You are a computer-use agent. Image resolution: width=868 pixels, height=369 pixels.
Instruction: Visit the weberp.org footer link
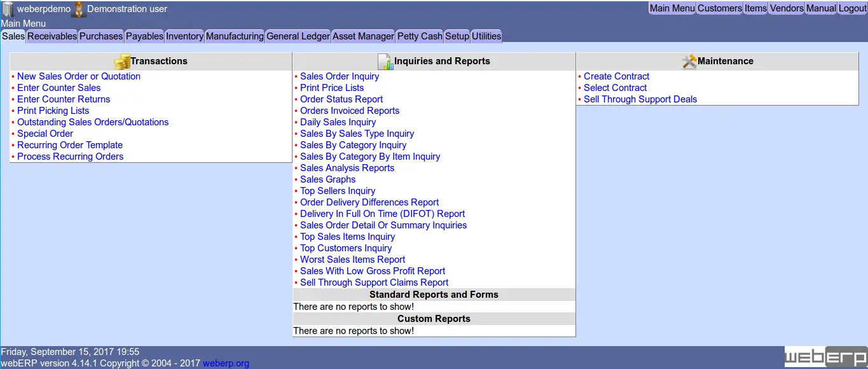coord(226,363)
